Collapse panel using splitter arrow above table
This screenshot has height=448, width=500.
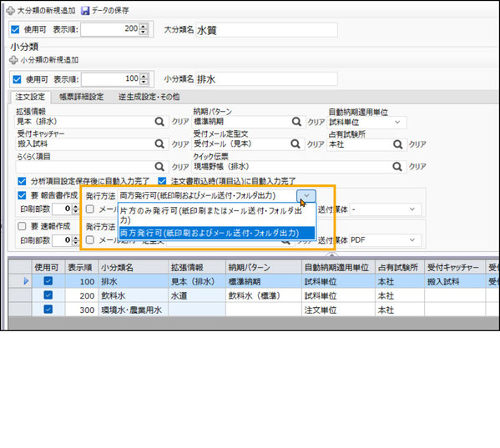[331, 255]
